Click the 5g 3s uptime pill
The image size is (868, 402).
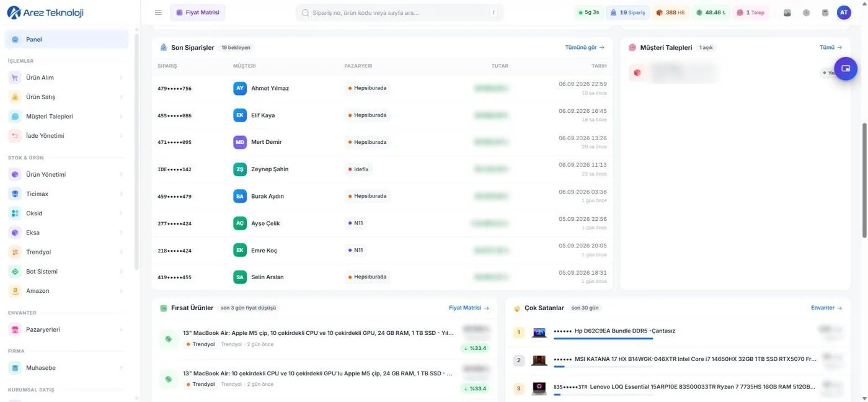click(588, 12)
